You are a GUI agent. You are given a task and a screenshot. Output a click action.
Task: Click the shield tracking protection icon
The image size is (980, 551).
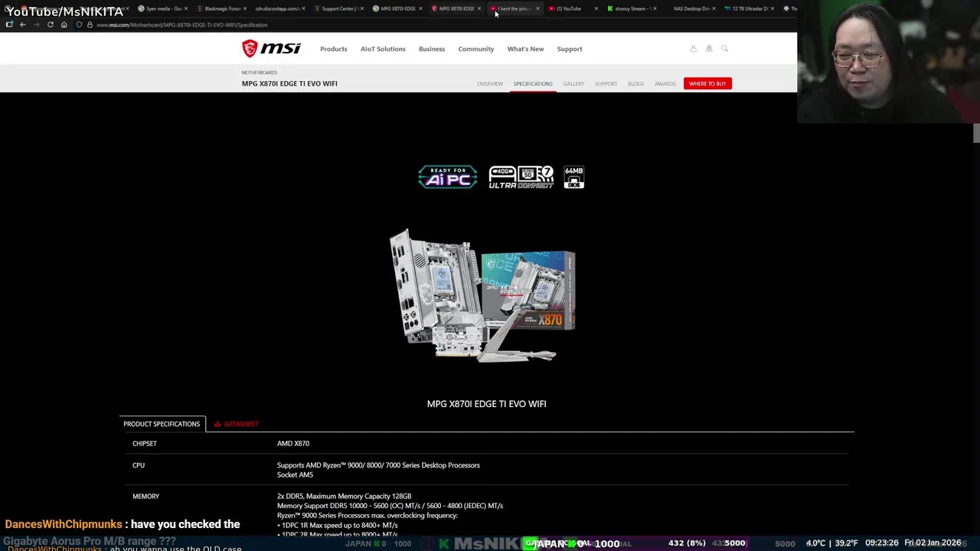pos(79,24)
